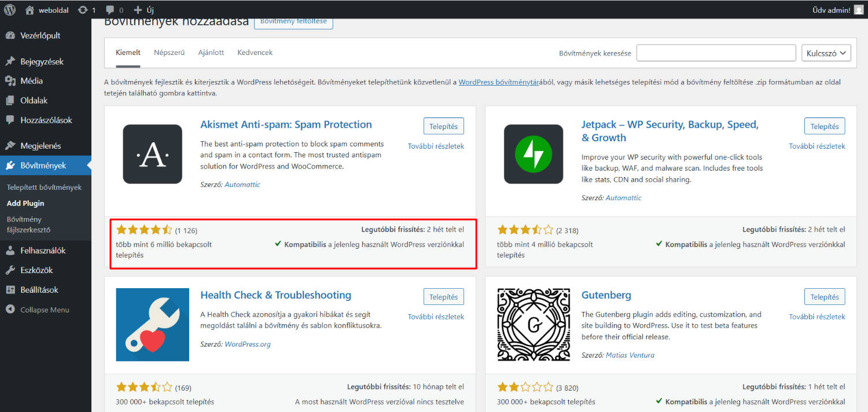This screenshot has width=868, height=412.
Task: Open the Jetpack plugin title link
Action: [x=670, y=131]
